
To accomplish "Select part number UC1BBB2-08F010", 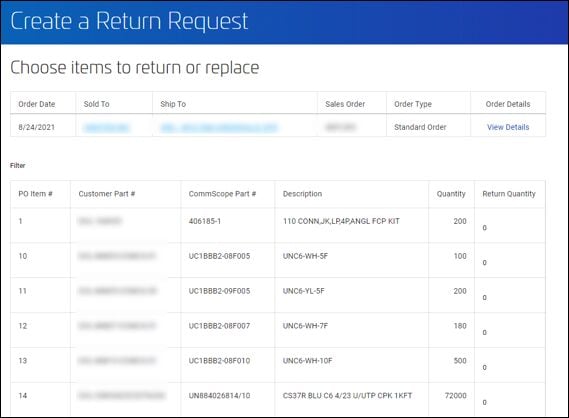I will 219,361.
